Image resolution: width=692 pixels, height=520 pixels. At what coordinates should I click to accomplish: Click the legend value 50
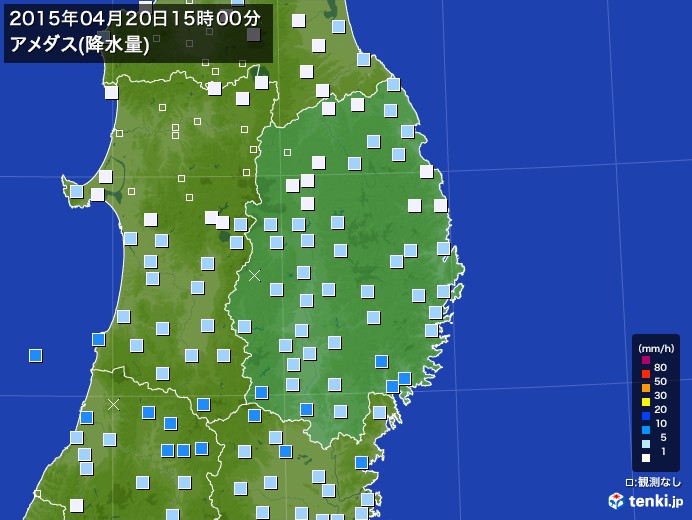[660, 381]
